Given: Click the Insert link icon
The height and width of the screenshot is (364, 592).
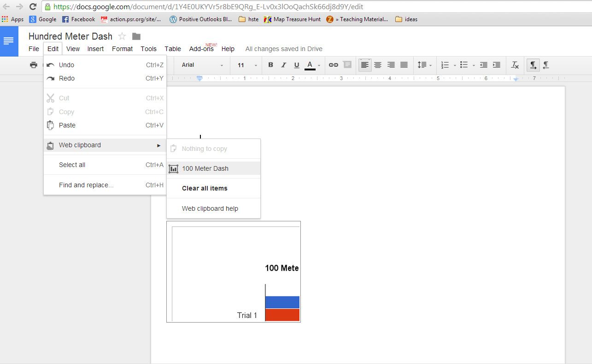Looking at the screenshot, I should click(333, 65).
